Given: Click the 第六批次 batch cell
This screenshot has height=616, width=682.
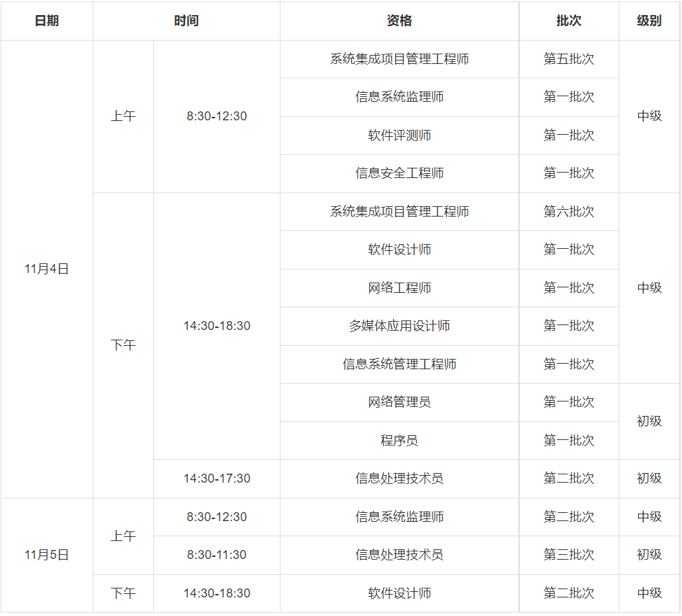Looking at the screenshot, I should click(569, 212).
